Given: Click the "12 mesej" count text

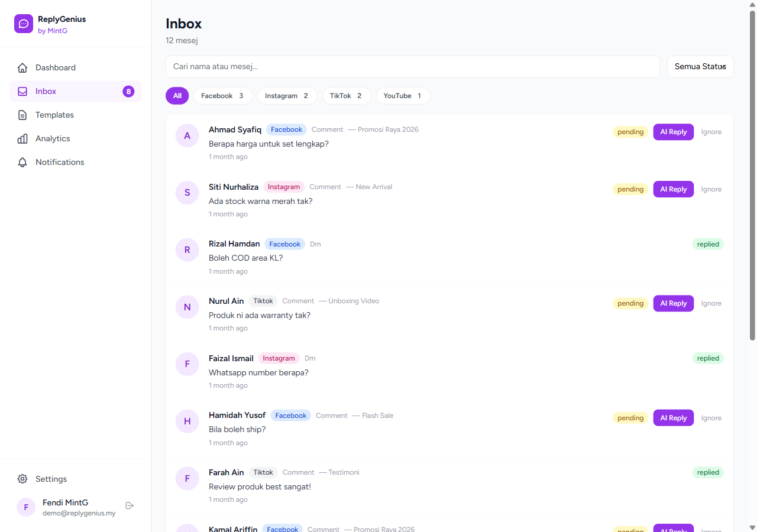Looking at the screenshot, I should click(182, 40).
